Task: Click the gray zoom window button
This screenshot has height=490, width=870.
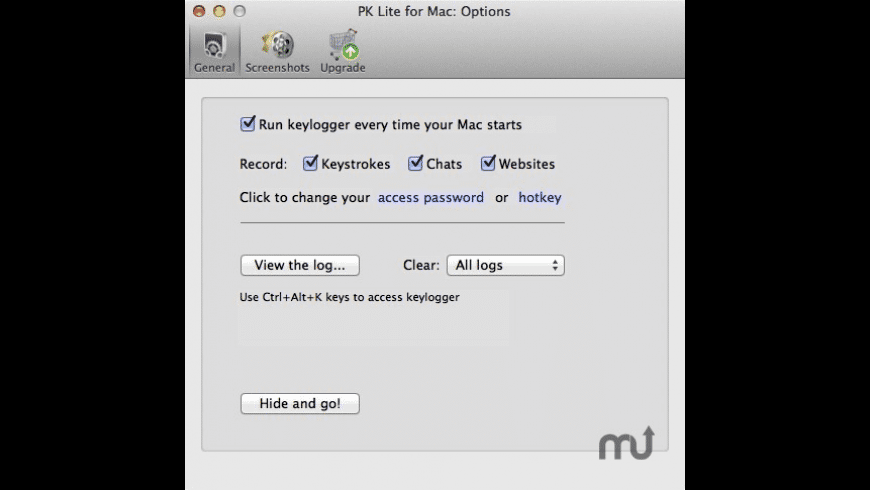Action: coord(239,11)
